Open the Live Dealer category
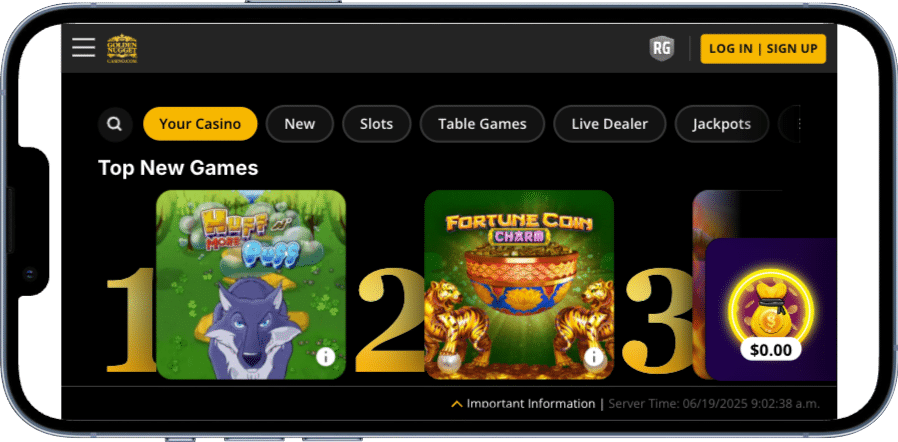898x442 pixels. point(609,124)
